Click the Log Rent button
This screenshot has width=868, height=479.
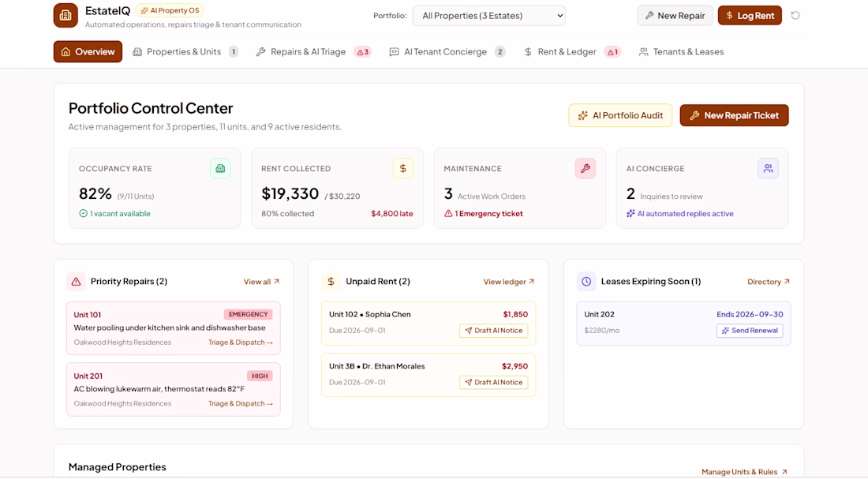pyautogui.click(x=750, y=16)
